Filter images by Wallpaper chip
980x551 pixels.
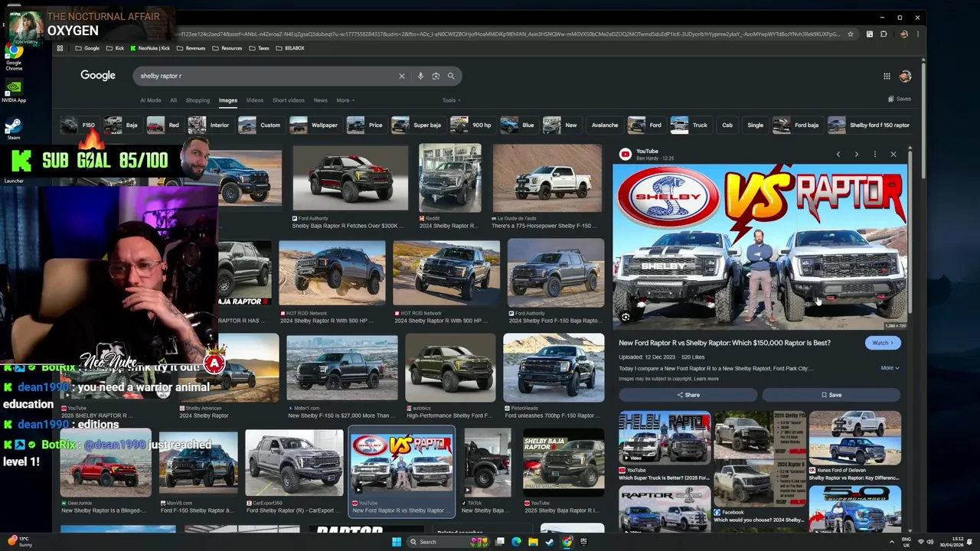click(x=315, y=125)
